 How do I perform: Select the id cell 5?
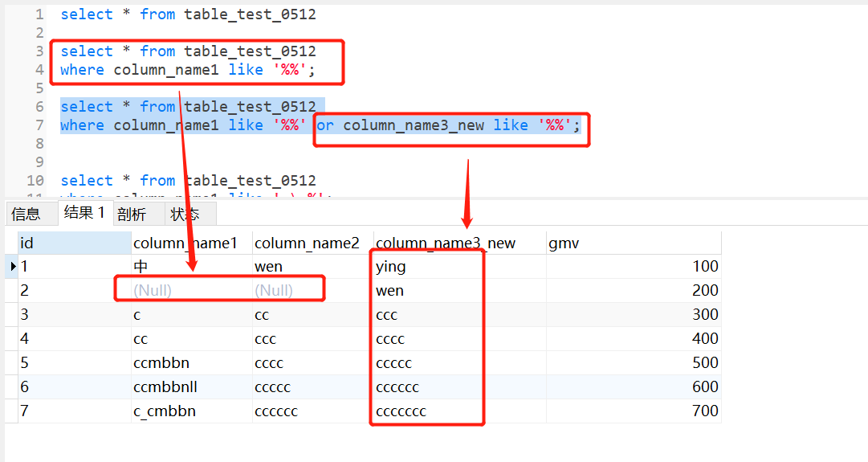(74, 363)
